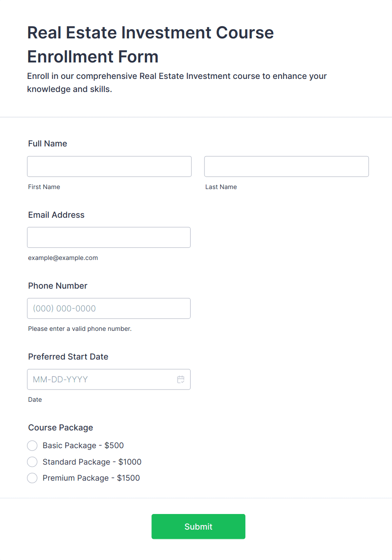Click the green Submit button
The height and width of the screenshot is (560, 392).
click(199, 527)
